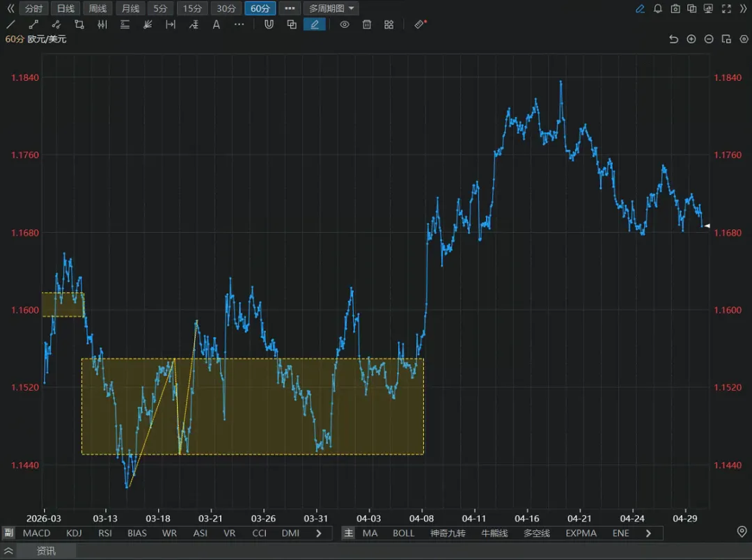Choose the ASI sub-indicator
The height and width of the screenshot is (560, 752).
[x=200, y=533]
